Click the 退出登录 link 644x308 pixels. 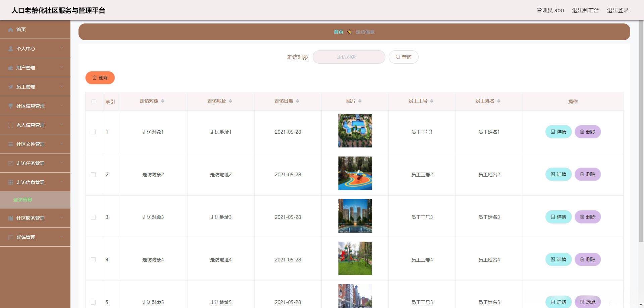click(618, 10)
